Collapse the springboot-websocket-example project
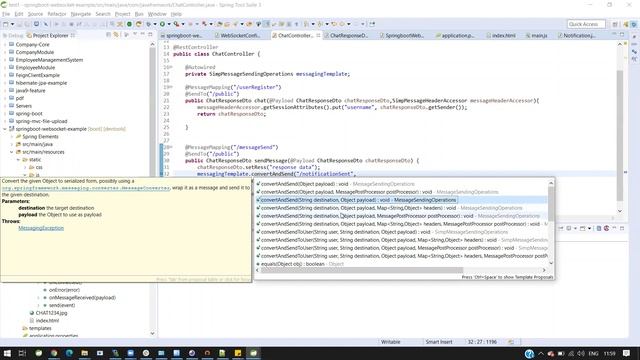The image size is (640, 360). [5, 129]
